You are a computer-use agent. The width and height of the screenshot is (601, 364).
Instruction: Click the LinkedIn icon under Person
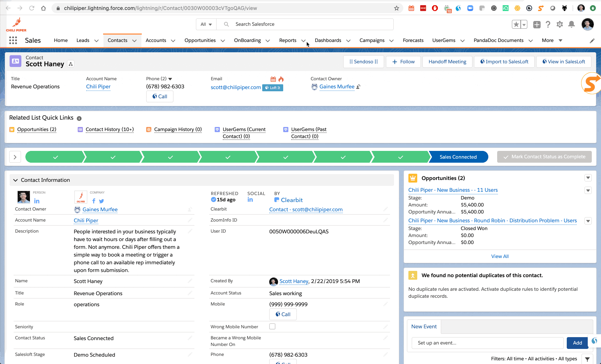37,201
